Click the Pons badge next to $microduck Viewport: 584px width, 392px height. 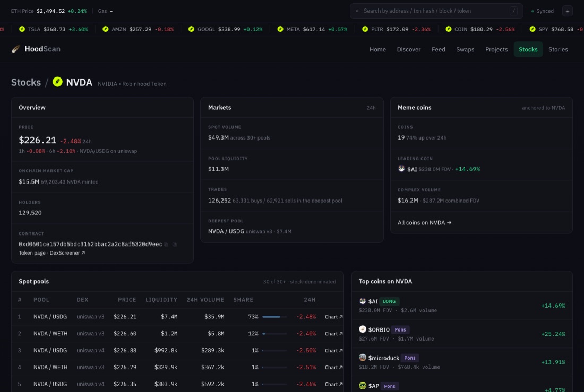410,358
